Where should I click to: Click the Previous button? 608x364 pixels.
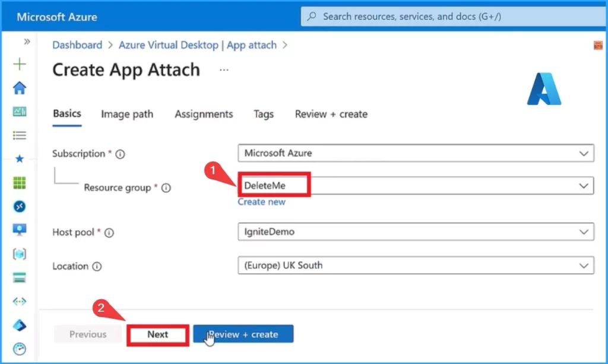coord(88,334)
